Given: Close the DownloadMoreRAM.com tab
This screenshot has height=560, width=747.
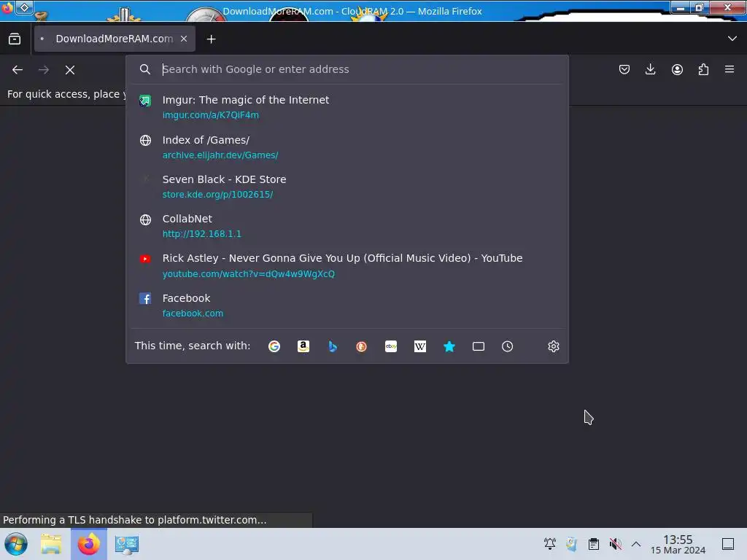Looking at the screenshot, I should 184,39.
